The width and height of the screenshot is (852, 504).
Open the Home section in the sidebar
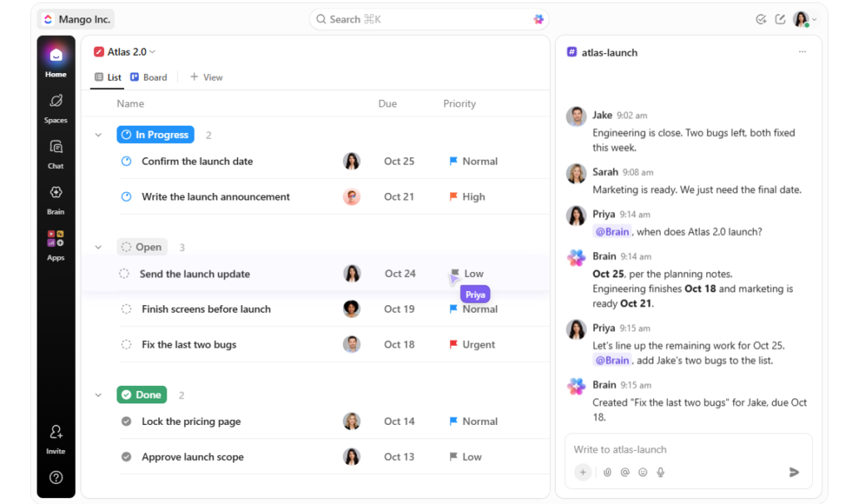click(x=56, y=62)
